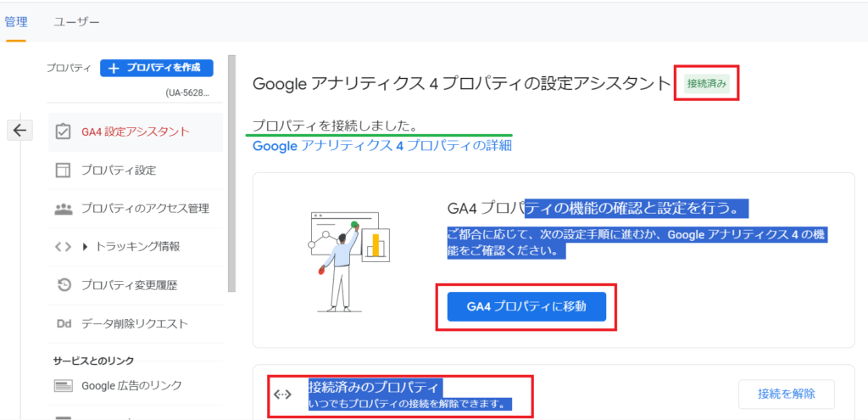Click the プロパティ設定 layout icon
Viewport: 868px width, 420px height.
[63, 170]
